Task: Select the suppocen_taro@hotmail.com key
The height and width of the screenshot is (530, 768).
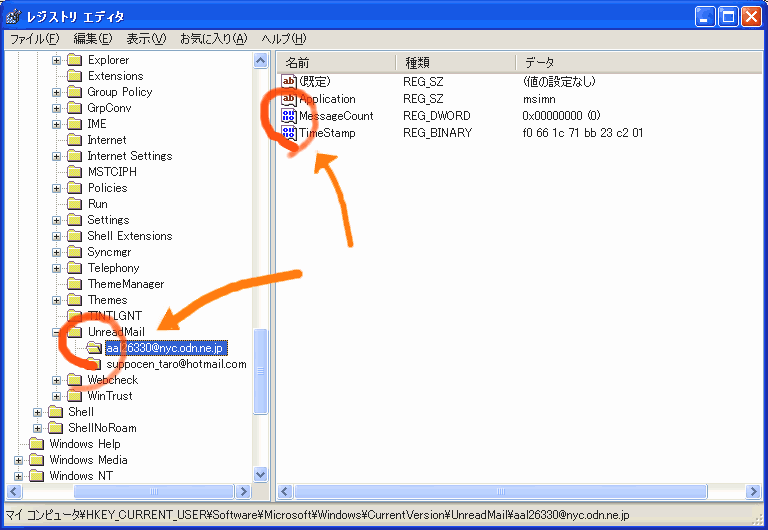Action: (x=176, y=364)
